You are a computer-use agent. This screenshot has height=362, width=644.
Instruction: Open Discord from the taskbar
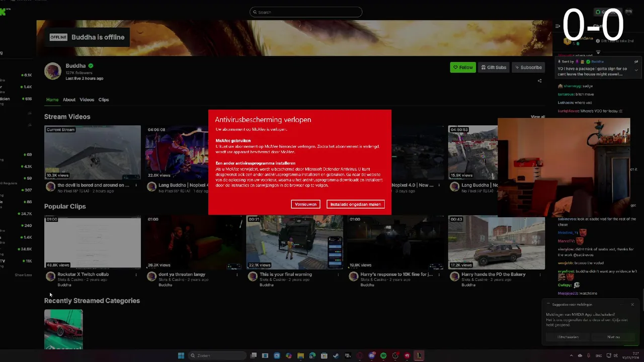click(x=371, y=355)
